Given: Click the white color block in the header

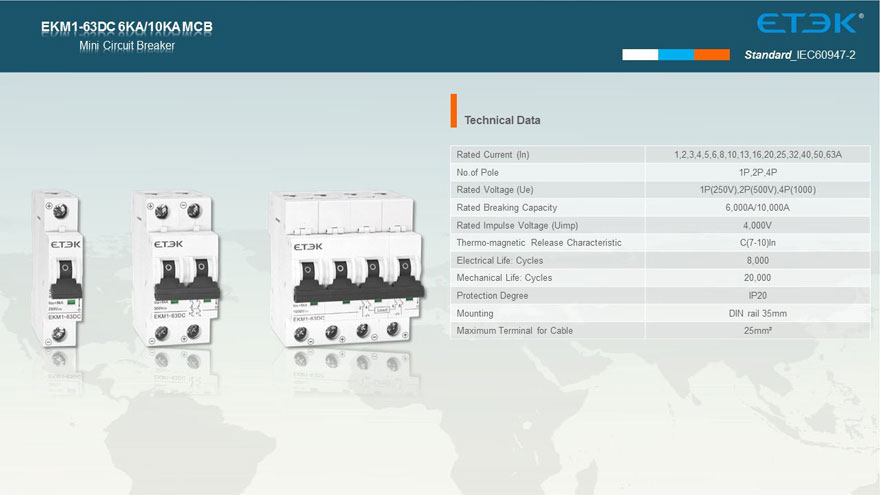Looking at the screenshot, I should tap(640, 54).
